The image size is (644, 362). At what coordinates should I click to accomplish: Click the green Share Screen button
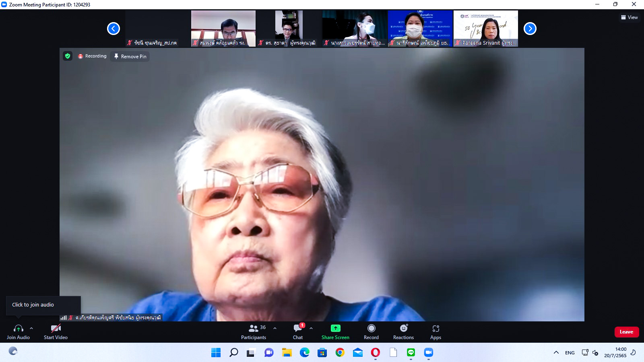335,332
